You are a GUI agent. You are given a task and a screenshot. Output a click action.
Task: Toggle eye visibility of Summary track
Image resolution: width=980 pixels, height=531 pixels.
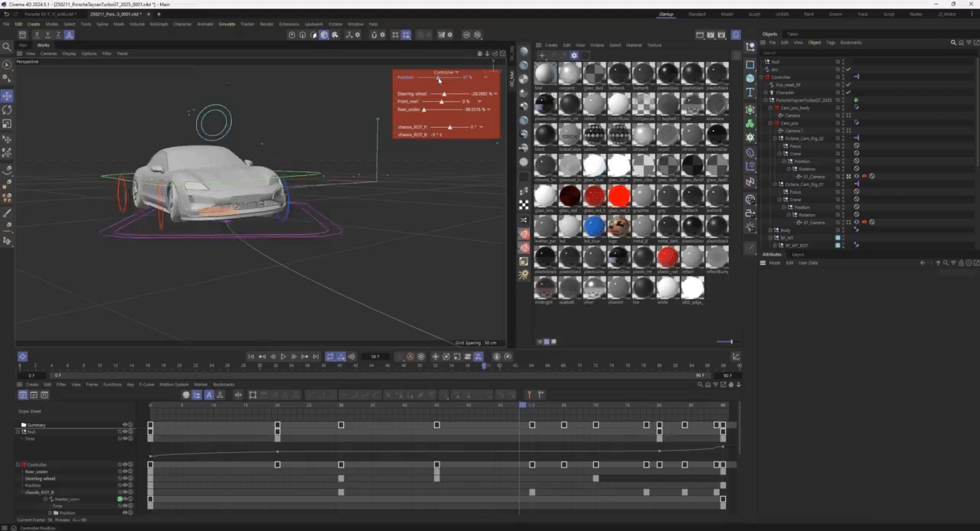click(x=124, y=425)
